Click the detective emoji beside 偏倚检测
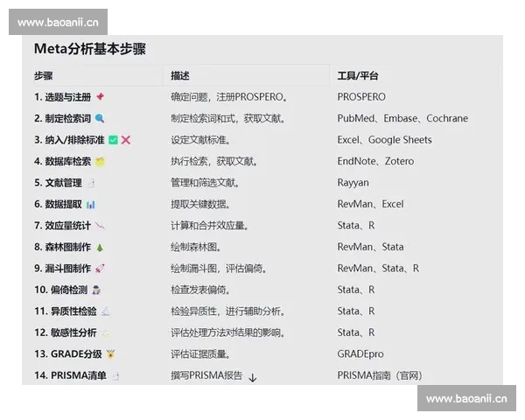525x420 pixels. pyautogui.click(x=96, y=290)
